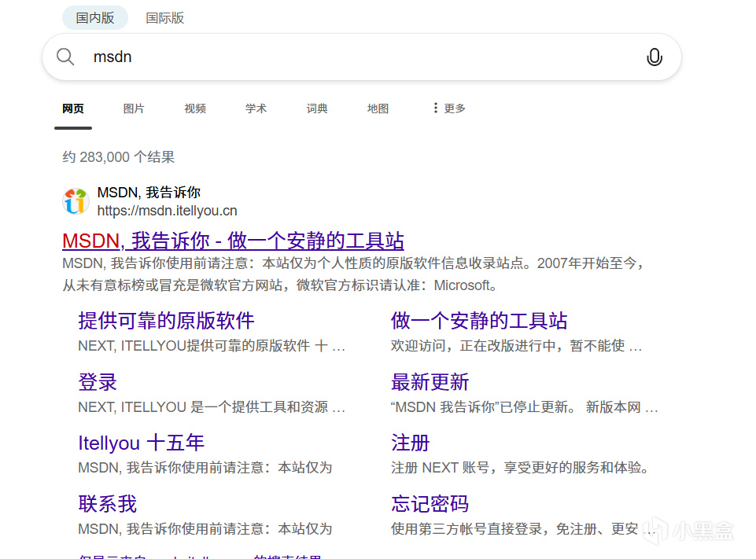Click the msdn search input field
Screen dimensions: 756x559
362,57
